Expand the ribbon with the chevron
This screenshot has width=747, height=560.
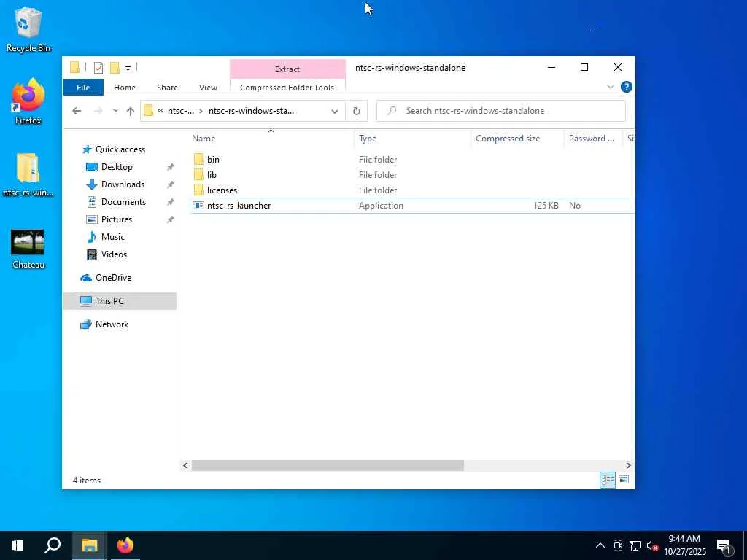(x=611, y=87)
